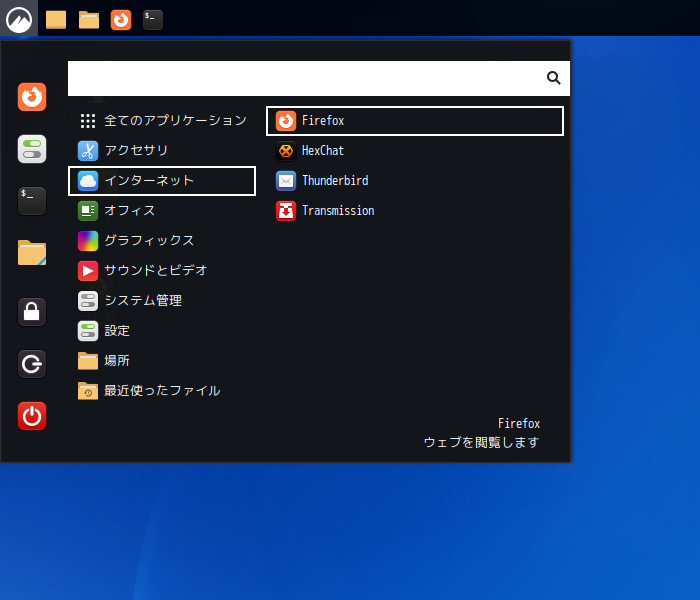
Task: Click the grey toggles icon beside システム管理
Action: (x=88, y=301)
